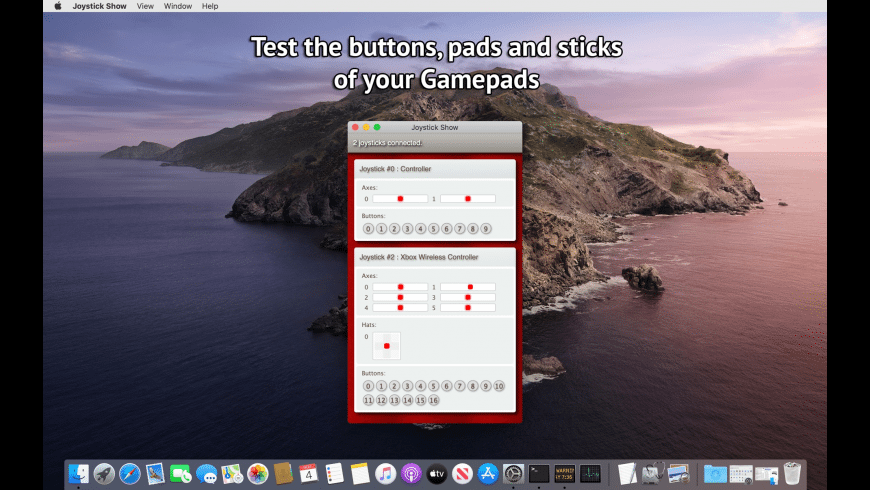The image size is (870, 490).
Task: Click axis 3 bar of Xbox Wireless Controller
Action: [468, 297]
